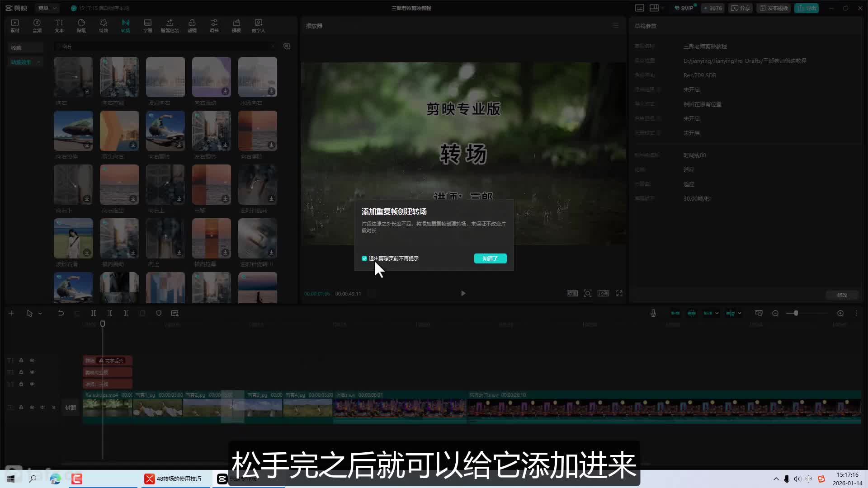Screen dimensions: 868x488
Task: Expand the selection tool dropdown arrow
Action: (x=40, y=313)
